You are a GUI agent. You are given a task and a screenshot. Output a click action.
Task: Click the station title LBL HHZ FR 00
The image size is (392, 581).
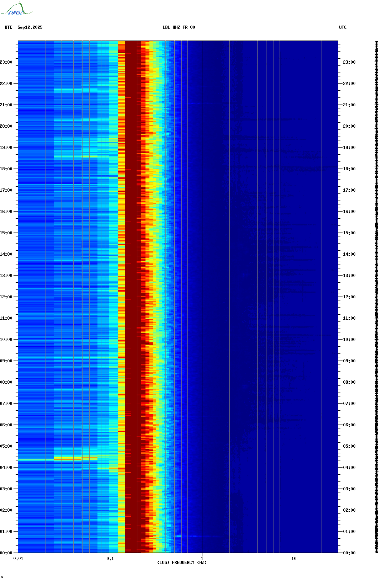click(x=179, y=27)
